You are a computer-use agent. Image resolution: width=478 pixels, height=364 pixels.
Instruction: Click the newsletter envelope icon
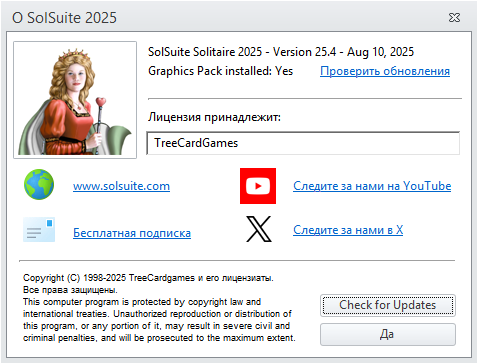pos(39,230)
